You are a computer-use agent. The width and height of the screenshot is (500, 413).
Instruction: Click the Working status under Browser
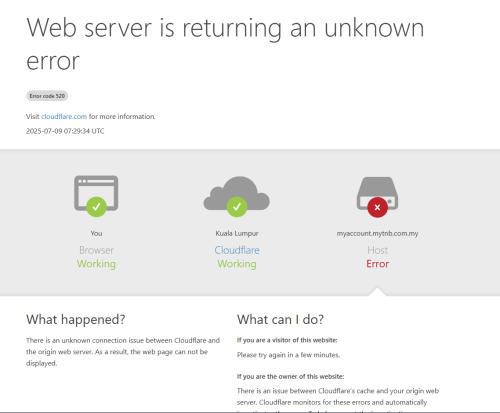pos(96,264)
